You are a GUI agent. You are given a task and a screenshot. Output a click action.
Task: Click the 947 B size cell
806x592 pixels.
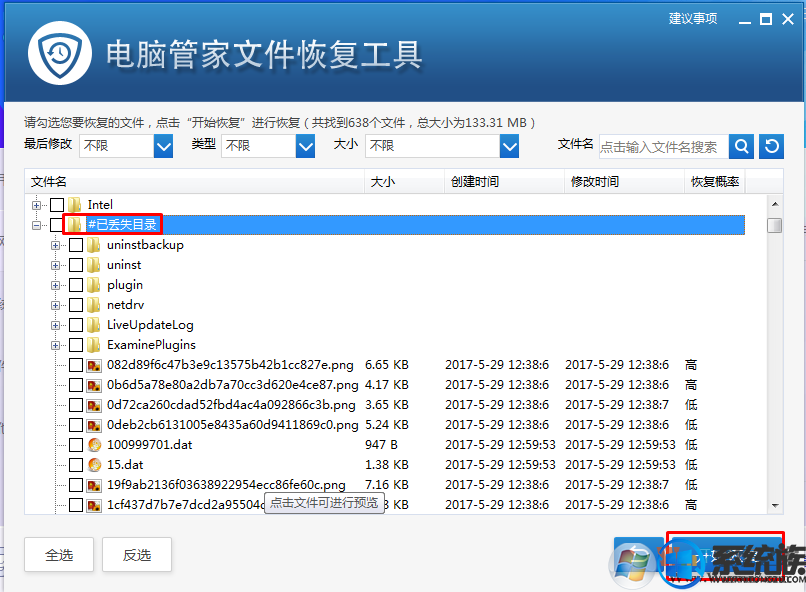click(381, 445)
